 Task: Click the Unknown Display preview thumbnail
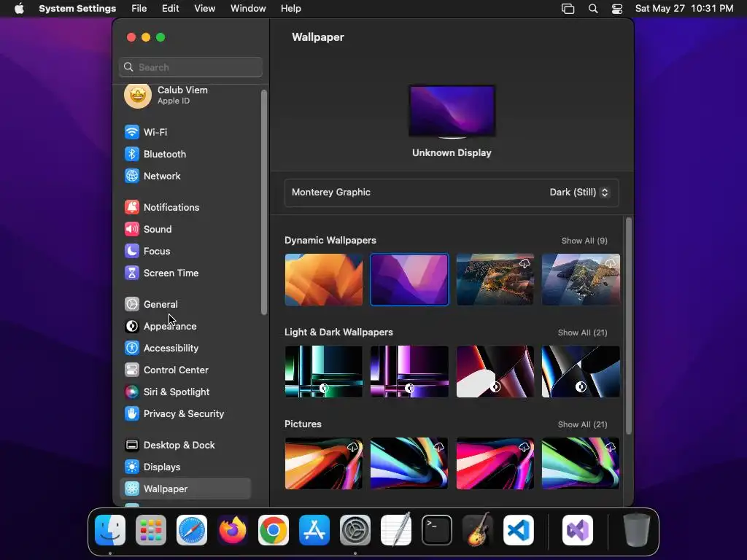coord(452,112)
